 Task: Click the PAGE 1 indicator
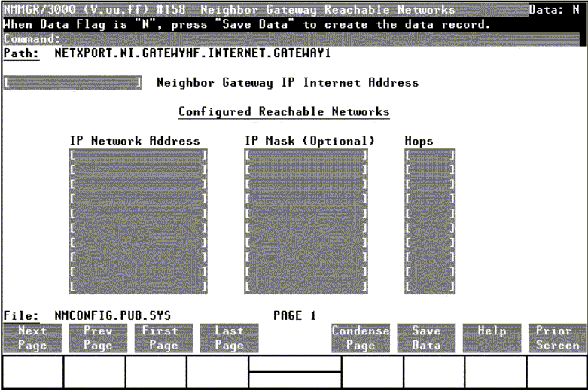(294, 315)
